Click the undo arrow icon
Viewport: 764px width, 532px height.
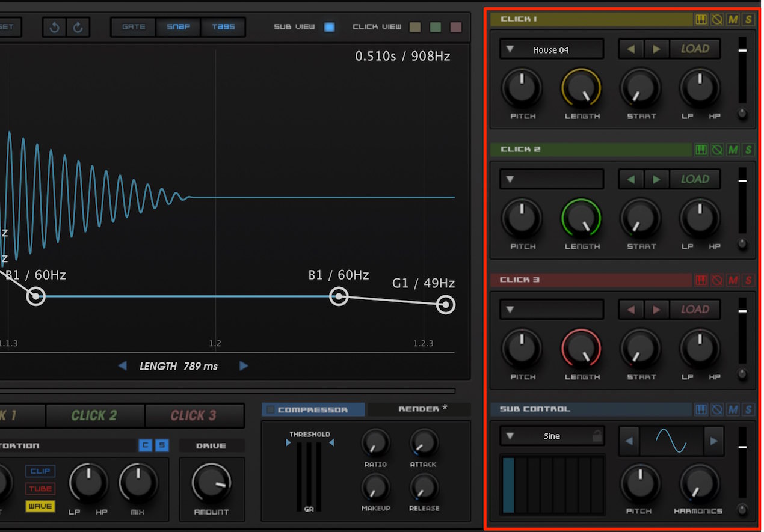pos(55,27)
